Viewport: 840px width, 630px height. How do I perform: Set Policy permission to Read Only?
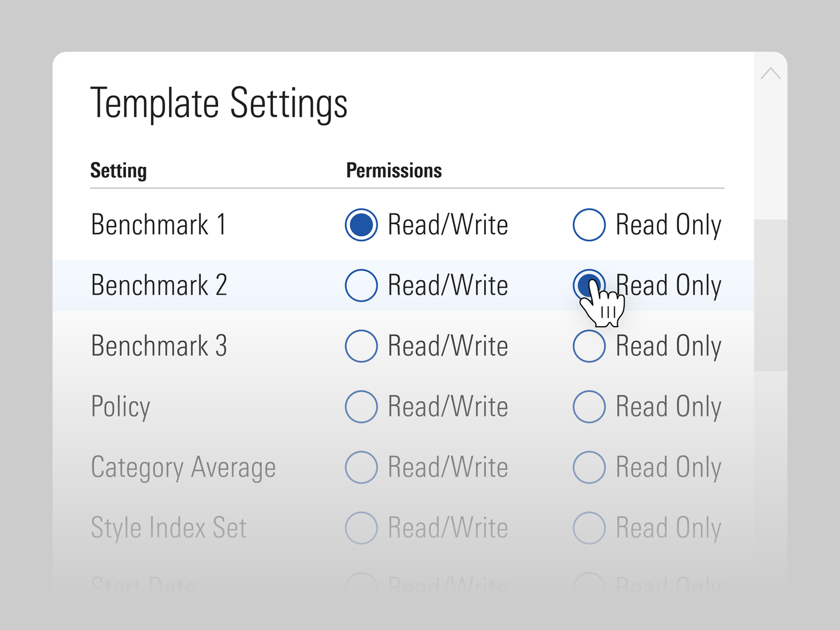pos(589,407)
